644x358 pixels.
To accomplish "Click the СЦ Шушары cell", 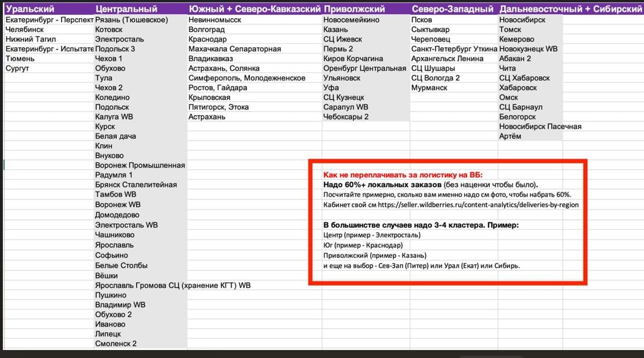I will [454, 68].
